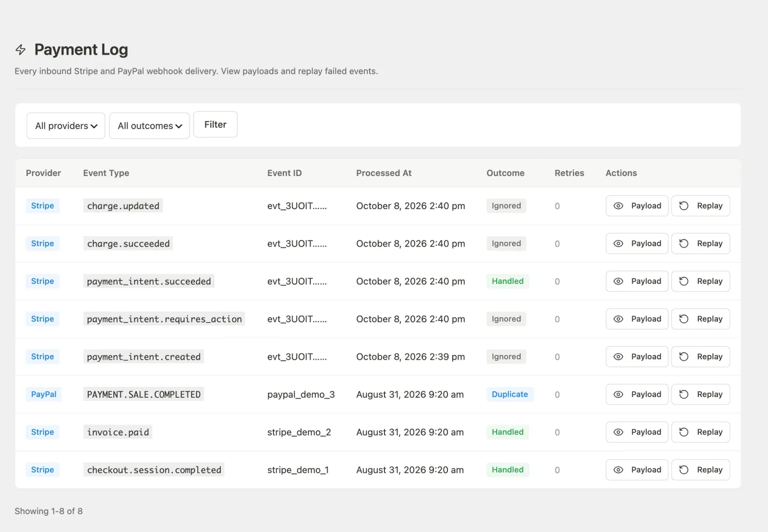The width and height of the screenshot is (768, 532).
Task: Click the Provider column header
Action: click(x=43, y=173)
